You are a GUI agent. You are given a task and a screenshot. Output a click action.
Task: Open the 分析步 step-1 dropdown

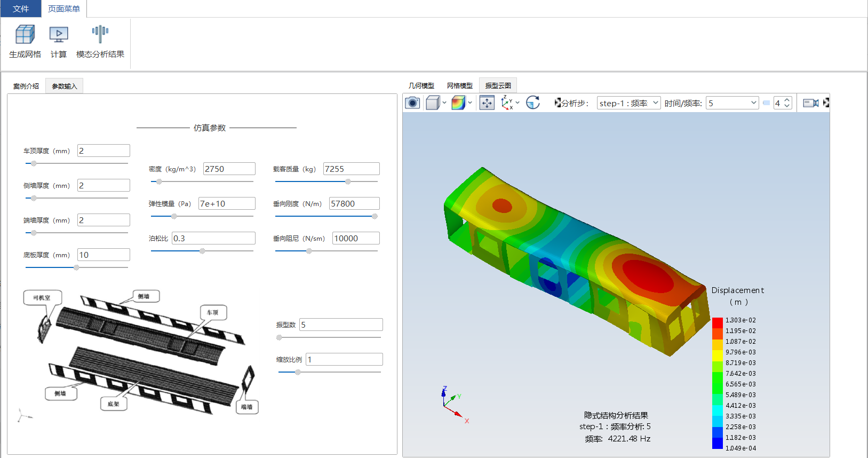[628, 103]
